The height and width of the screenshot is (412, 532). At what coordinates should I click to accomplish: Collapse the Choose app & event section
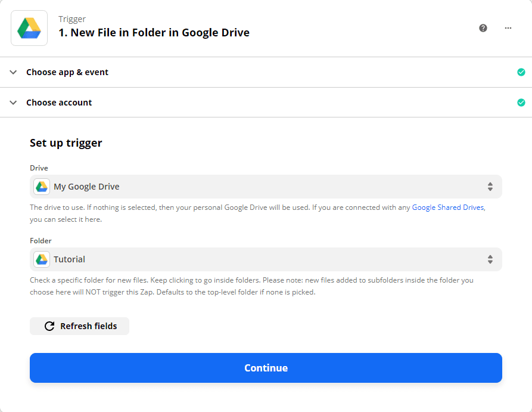(x=13, y=72)
